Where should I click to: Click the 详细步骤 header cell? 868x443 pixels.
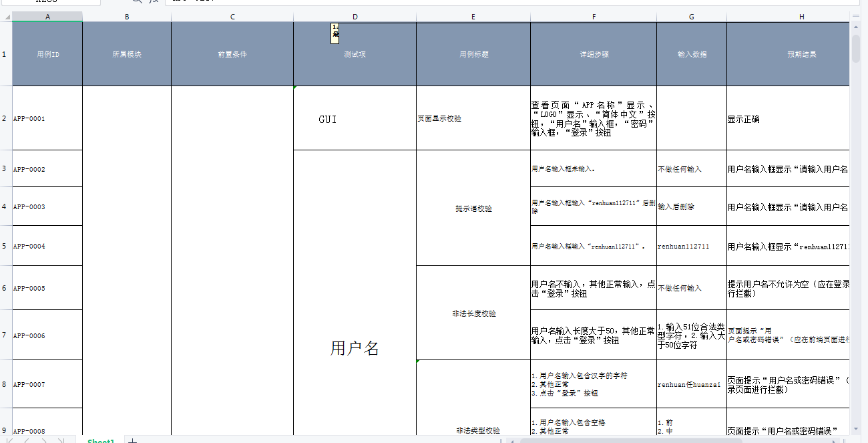pyautogui.click(x=594, y=54)
